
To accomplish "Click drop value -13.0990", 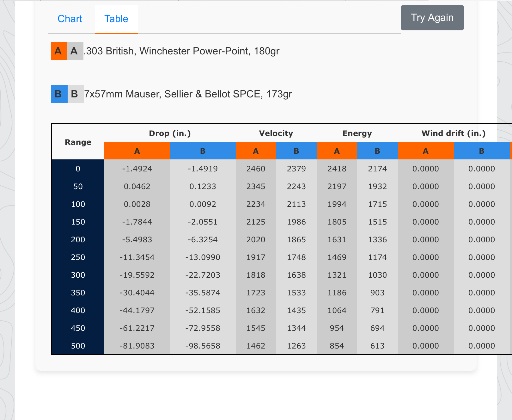I will click(x=203, y=257).
